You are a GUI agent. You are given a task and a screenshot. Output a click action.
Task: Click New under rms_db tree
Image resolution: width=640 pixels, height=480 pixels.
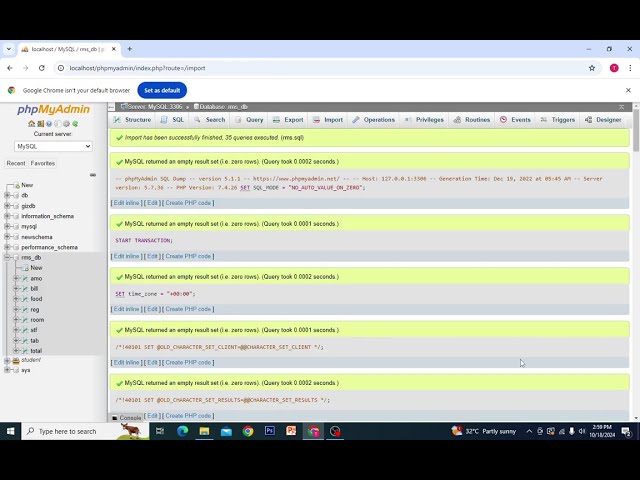[x=36, y=268]
